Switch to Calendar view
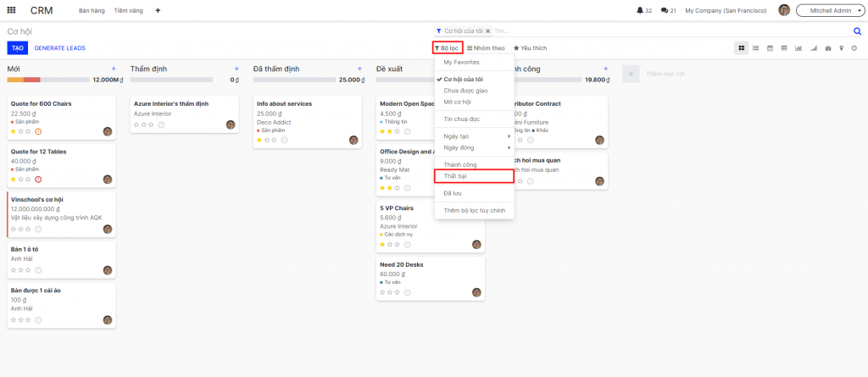 pos(770,48)
